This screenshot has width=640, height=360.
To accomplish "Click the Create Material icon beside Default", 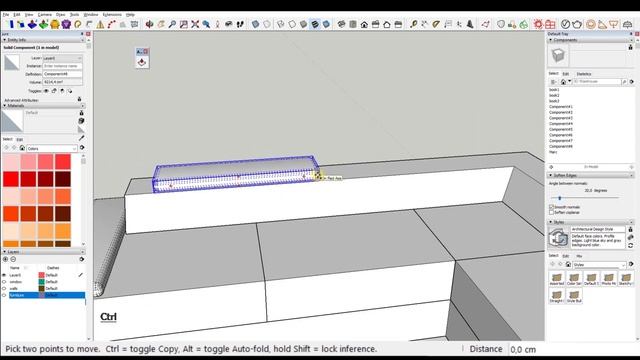I will pos(81,121).
